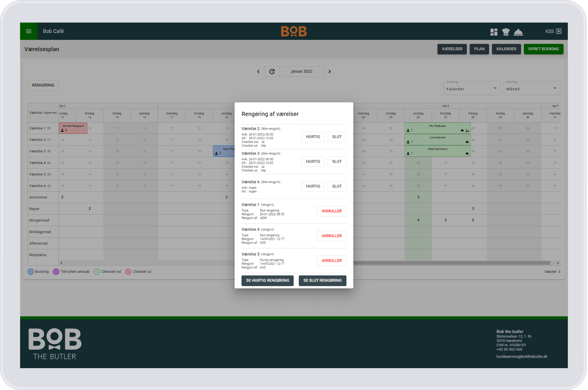Go to next month arrow
The image size is (588, 390).
pyautogui.click(x=330, y=72)
